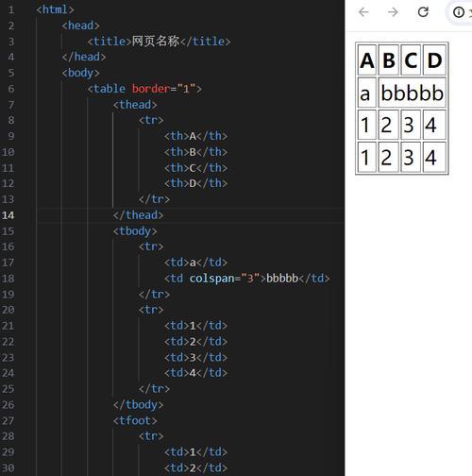472x476 pixels.
Task: Click line number 14 in the editor gutter
Action: pyautogui.click(x=8, y=215)
